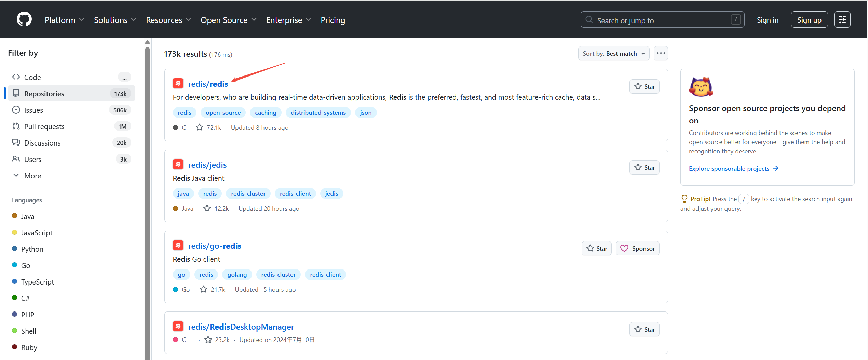
Task: Click the redis/jedis repository avatar
Action: click(x=178, y=165)
